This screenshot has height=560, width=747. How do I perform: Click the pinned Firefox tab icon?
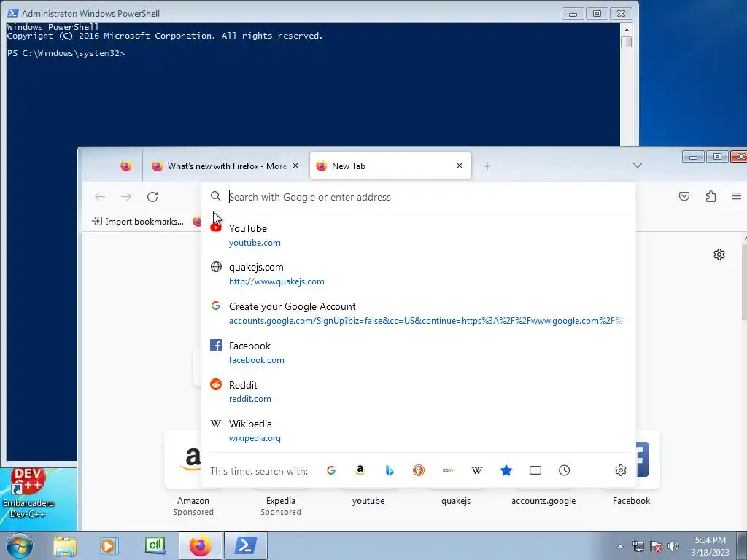click(125, 166)
